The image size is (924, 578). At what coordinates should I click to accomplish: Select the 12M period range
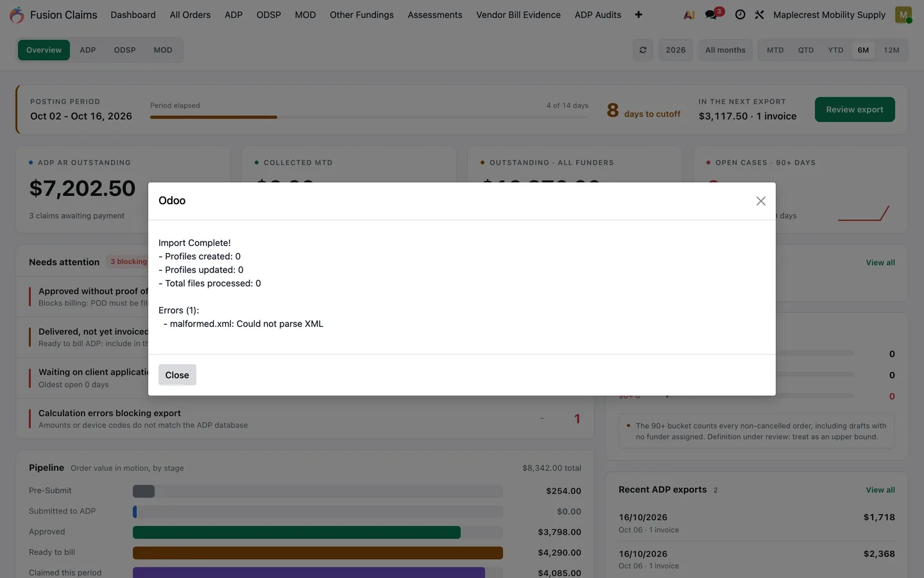pos(892,50)
